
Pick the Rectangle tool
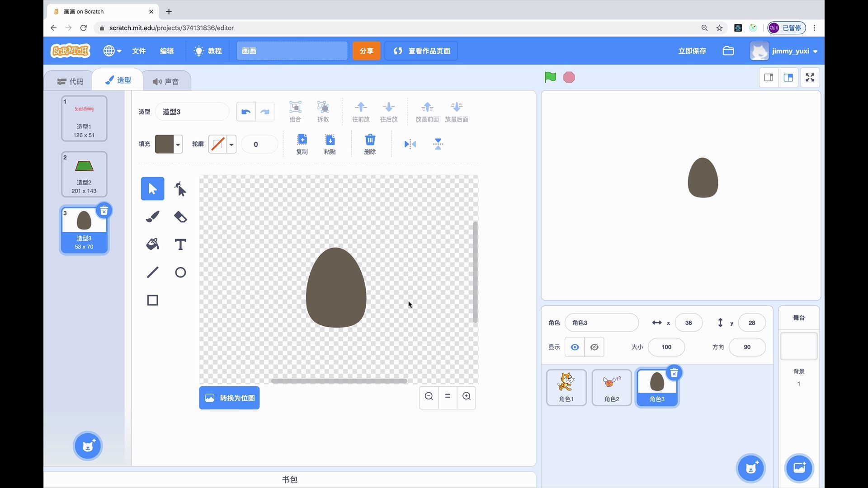click(152, 300)
